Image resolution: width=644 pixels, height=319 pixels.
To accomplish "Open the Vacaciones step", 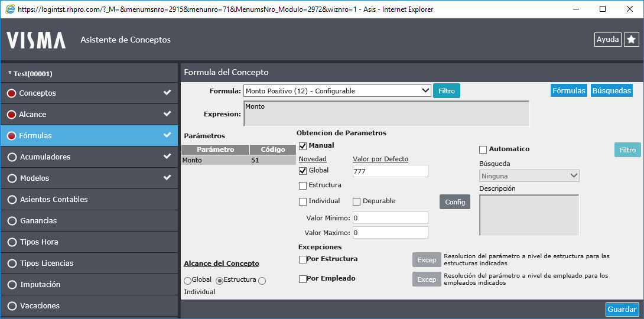I will (x=89, y=306).
